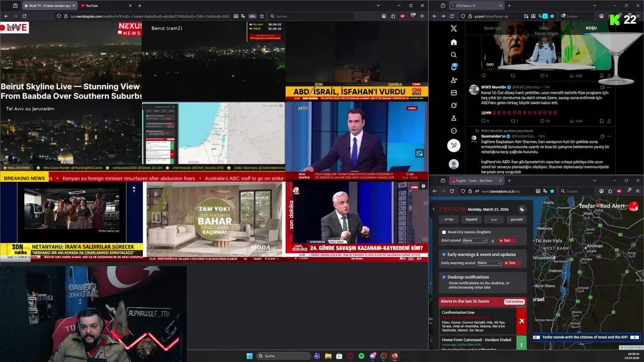Screen dimensions: 644x362
Task: Open Alert sound dropdown
Action: coord(474,240)
